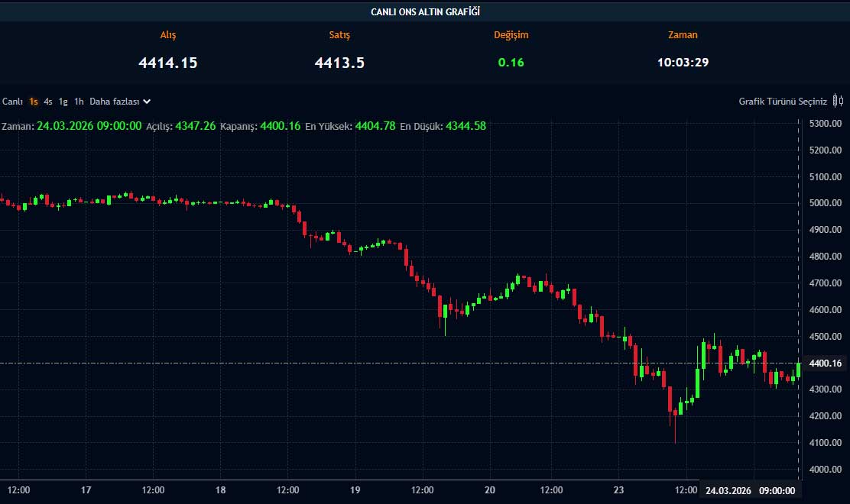850x504 pixels.
Task: Select the 1g timeframe
Action: click(x=63, y=101)
